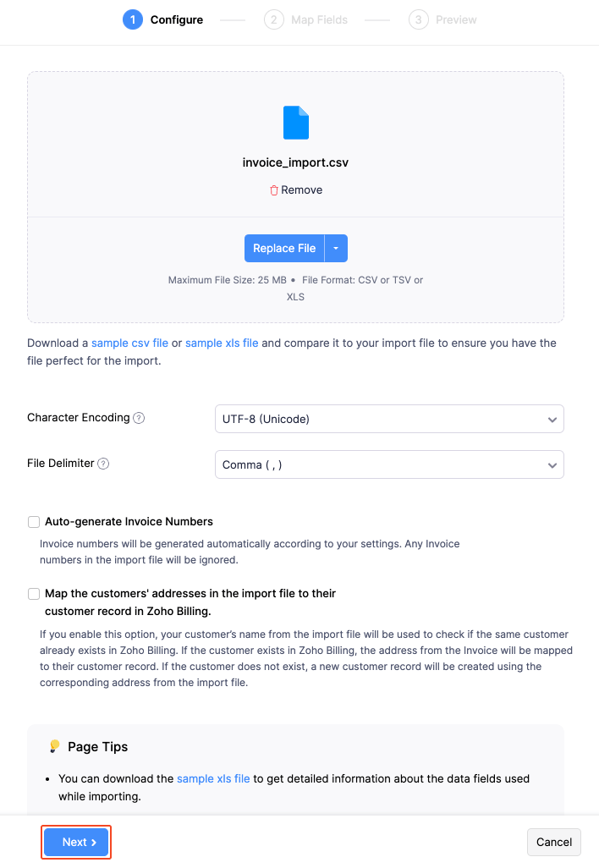Click File Delimiter help question icon
The image size is (599, 868).
103,464
